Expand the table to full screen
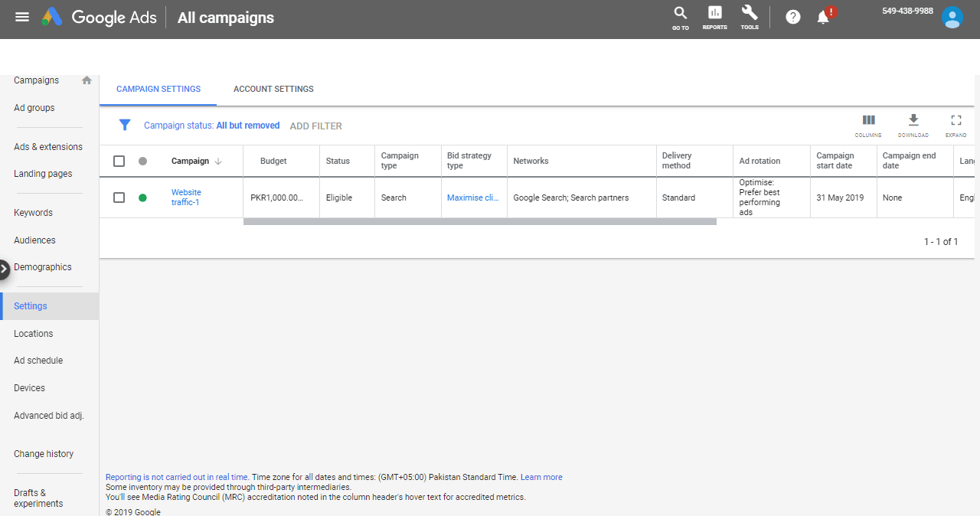 point(955,124)
